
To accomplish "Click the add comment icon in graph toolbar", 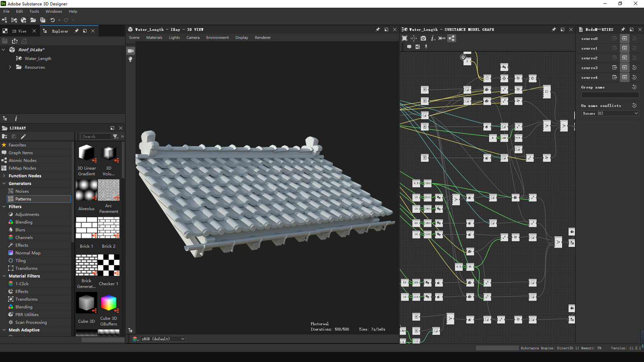I will click(409, 47).
